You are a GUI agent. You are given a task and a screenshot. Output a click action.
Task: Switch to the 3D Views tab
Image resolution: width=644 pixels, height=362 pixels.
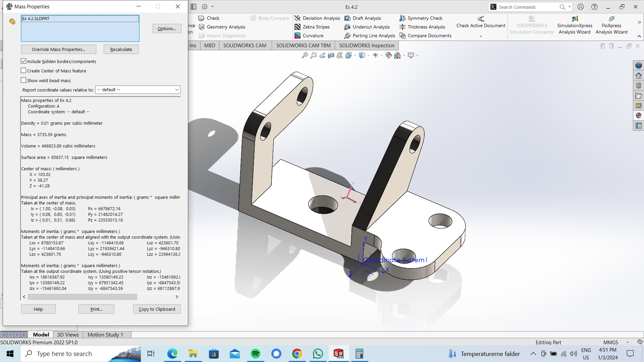click(x=68, y=334)
